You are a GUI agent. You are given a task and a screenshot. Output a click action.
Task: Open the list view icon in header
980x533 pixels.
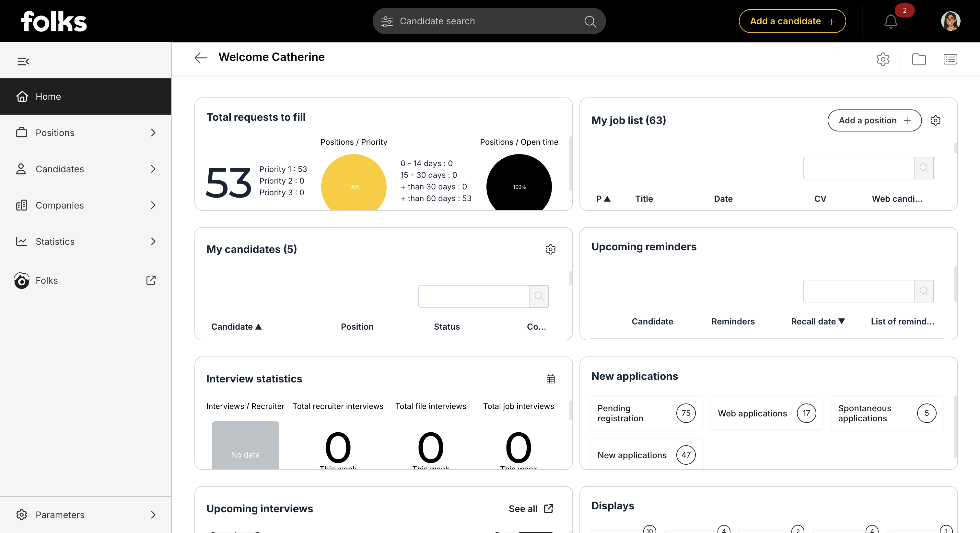950,59
